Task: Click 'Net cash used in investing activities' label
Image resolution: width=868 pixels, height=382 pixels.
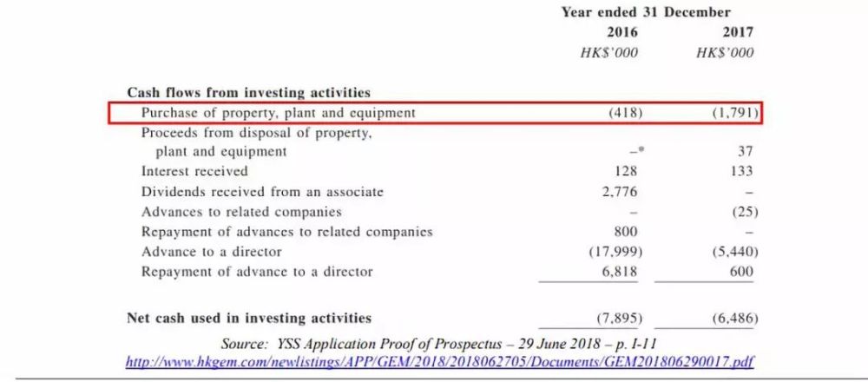Action: (249, 318)
